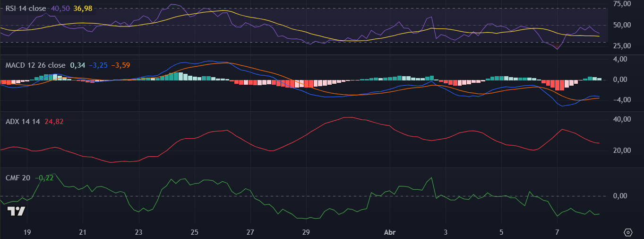The height and width of the screenshot is (239, 644).
Task: Click the purple RSI value 40,50
Action: click(x=60, y=8)
